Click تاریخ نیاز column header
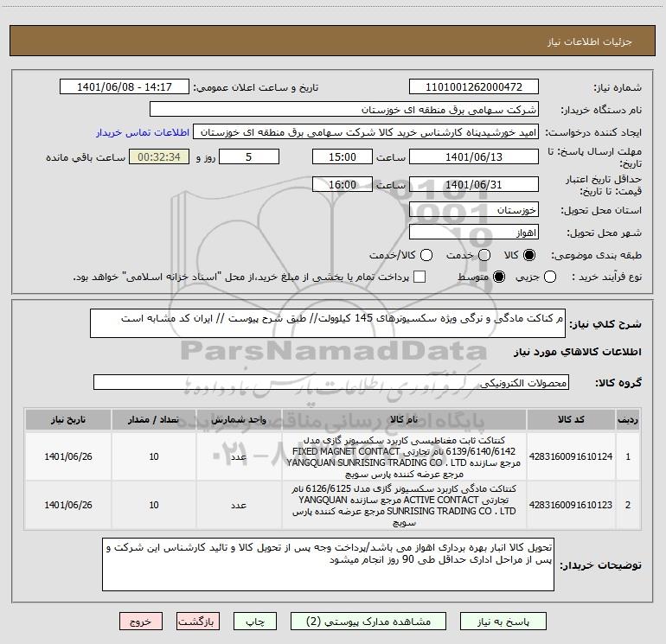666x644 pixels. pyautogui.click(x=68, y=419)
